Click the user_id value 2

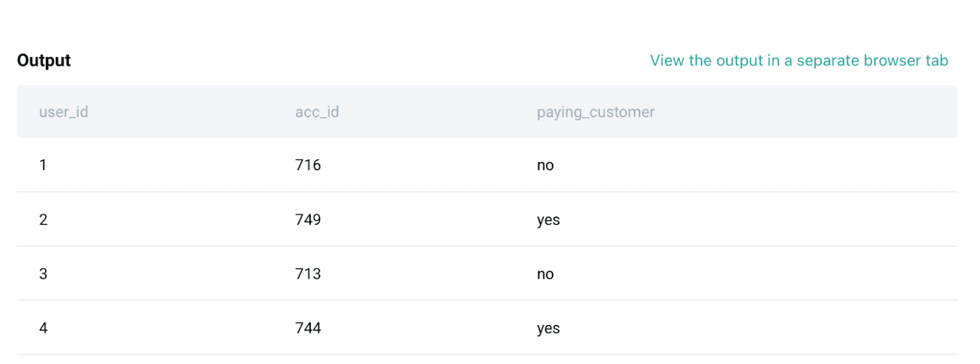[43, 220]
